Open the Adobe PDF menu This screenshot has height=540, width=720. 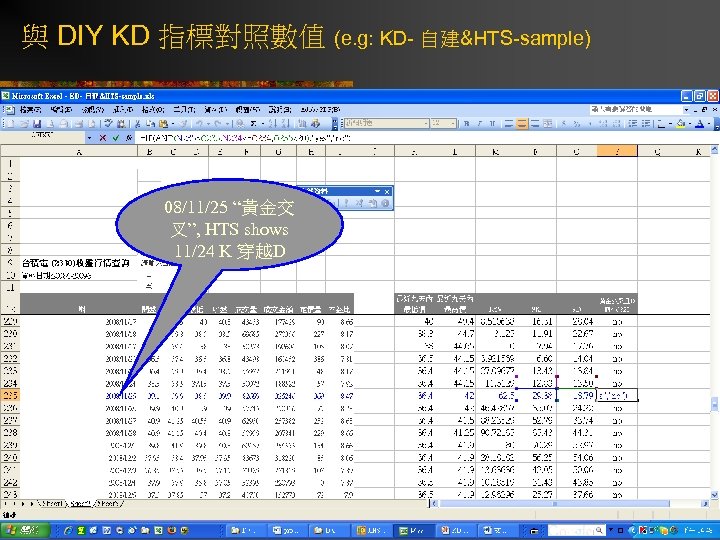coord(321,109)
